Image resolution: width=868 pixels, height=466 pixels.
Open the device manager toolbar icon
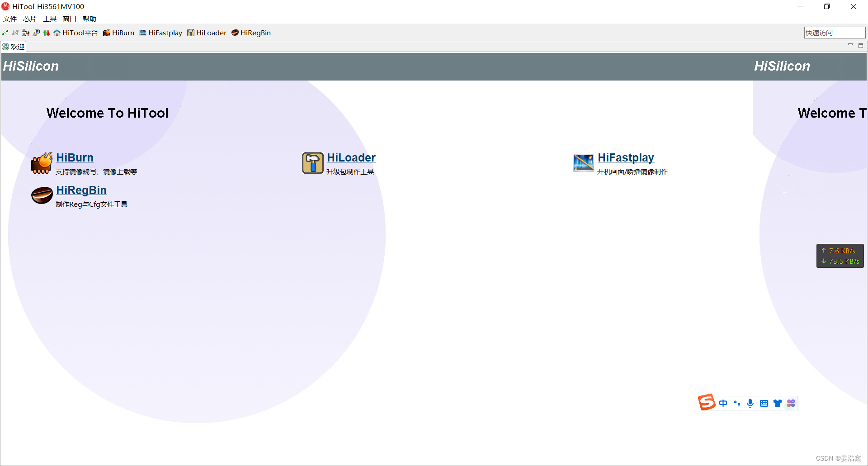(26, 33)
